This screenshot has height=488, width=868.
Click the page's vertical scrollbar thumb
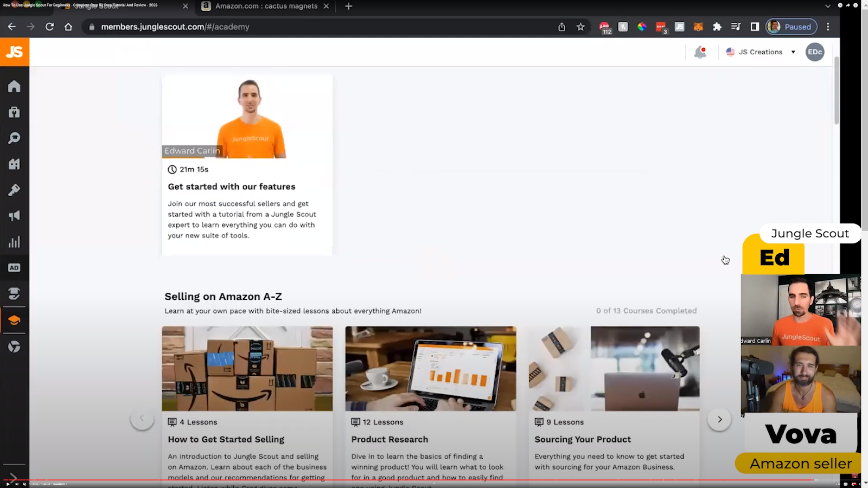tap(837, 89)
